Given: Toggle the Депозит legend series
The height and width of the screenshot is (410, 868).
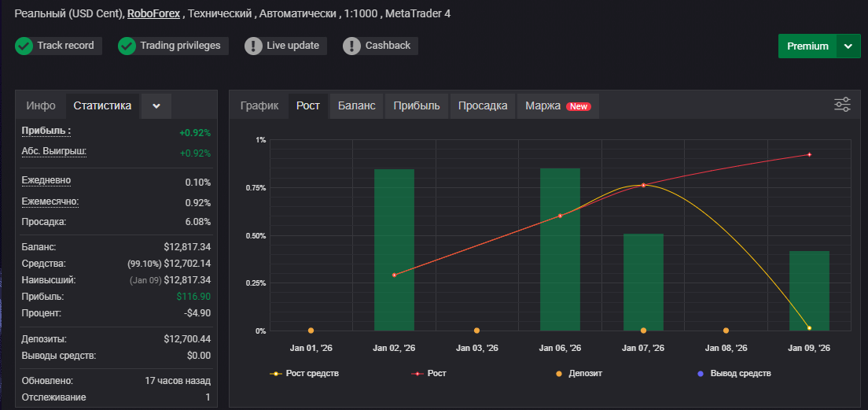Looking at the screenshot, I should [x=578, y=374].
